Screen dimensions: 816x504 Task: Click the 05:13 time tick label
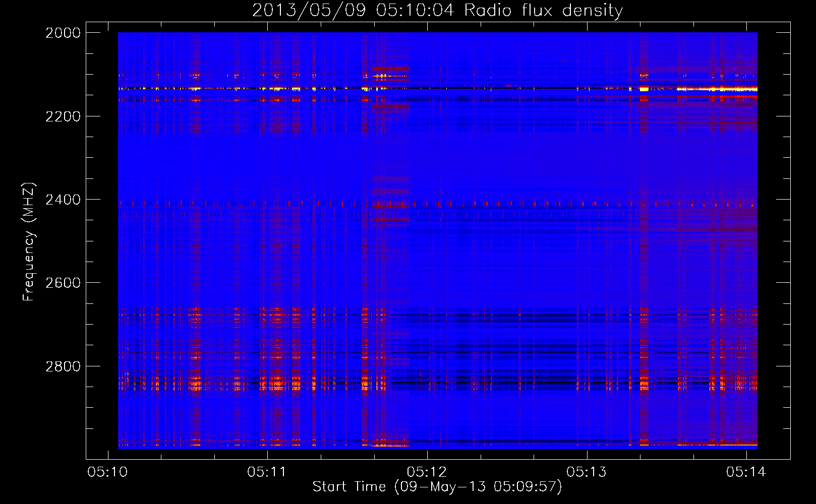587,472
